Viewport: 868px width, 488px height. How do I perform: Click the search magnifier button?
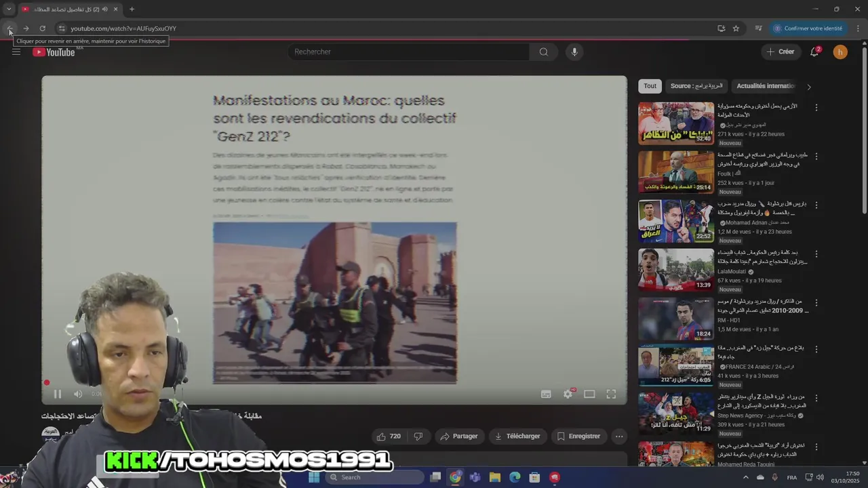[544, 52]
